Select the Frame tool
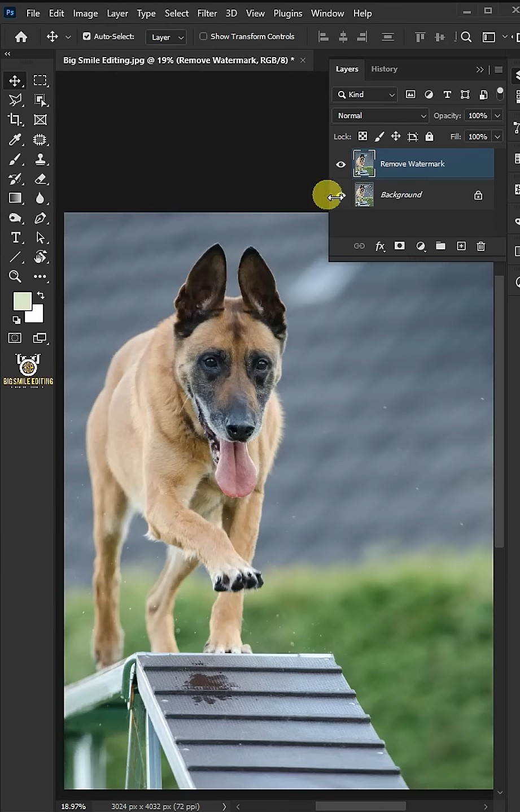 [40, 120]
